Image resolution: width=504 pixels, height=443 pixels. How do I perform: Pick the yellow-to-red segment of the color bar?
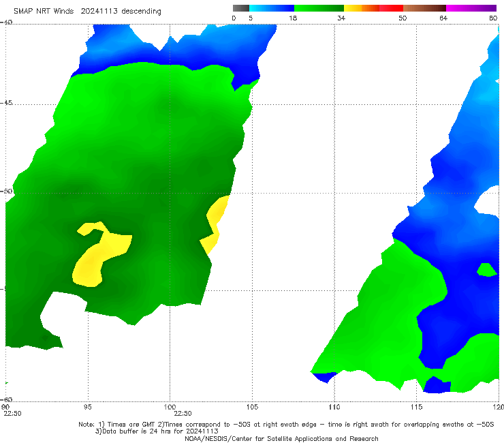(x=373, y=8)
